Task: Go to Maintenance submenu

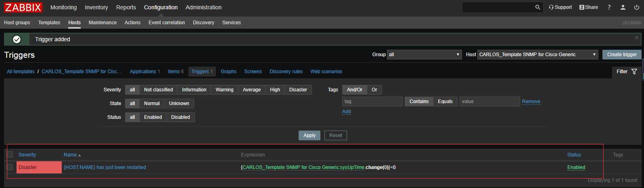Action: pyautogui.click(x=102, y=23)
